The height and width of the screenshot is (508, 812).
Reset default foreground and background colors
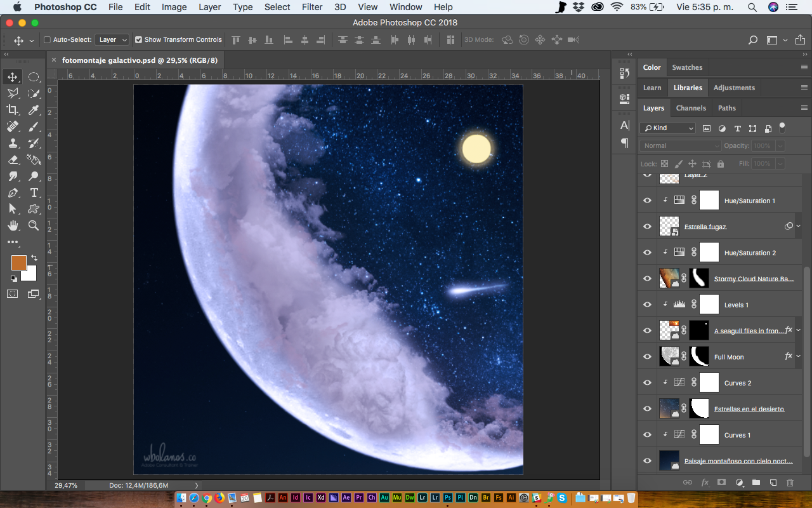pyautogui.click(x=13, y=278)
